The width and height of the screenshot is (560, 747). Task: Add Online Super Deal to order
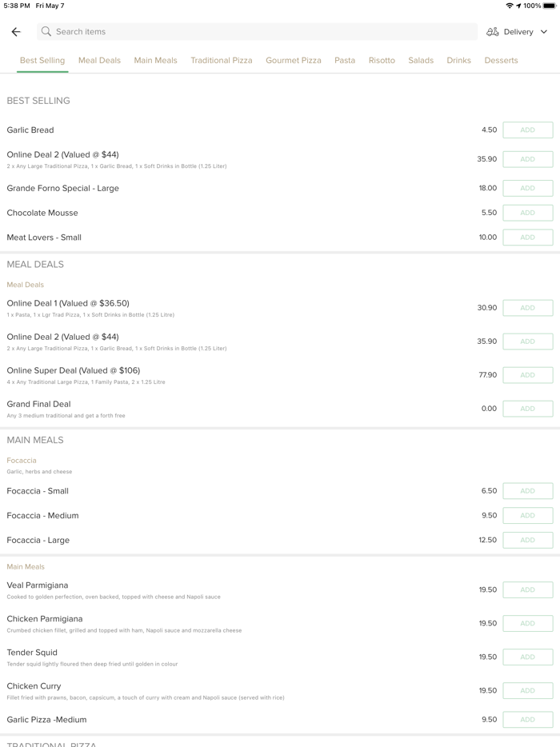(x=527, y=375)
